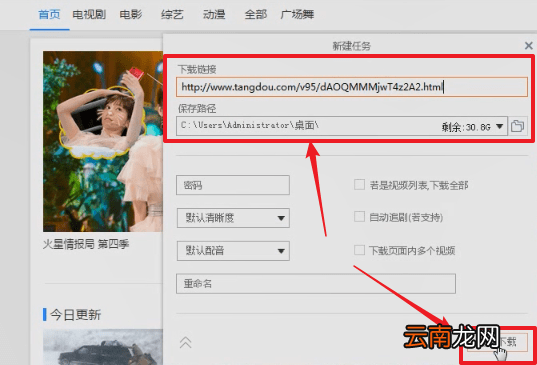The height and width of the screenshot is (365, 537).
Task: Click the 今日更新 section heading
Action: tap(75, 315)
